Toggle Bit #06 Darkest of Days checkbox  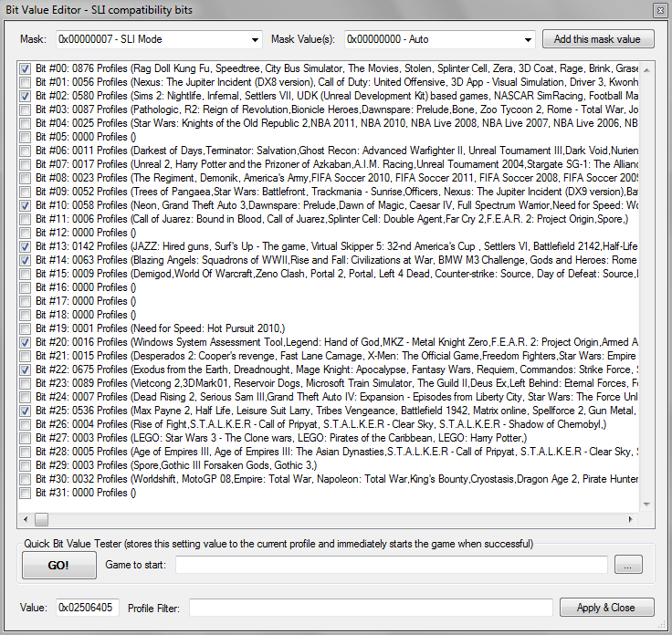click(26, 151)
